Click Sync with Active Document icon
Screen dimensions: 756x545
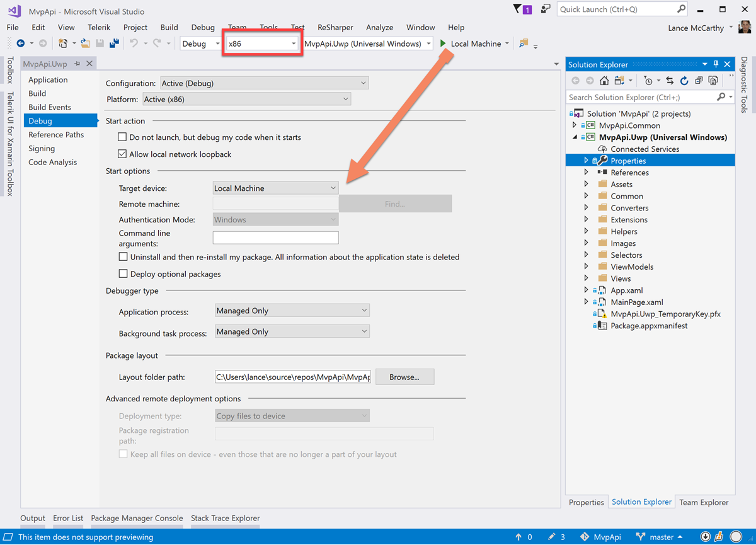pyautogui.click(x=670, y=81)
